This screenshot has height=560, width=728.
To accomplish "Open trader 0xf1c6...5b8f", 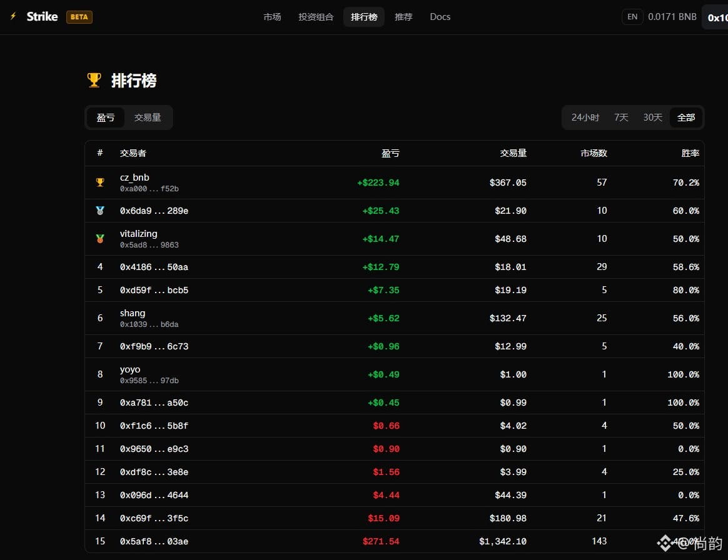I will 154,426.
